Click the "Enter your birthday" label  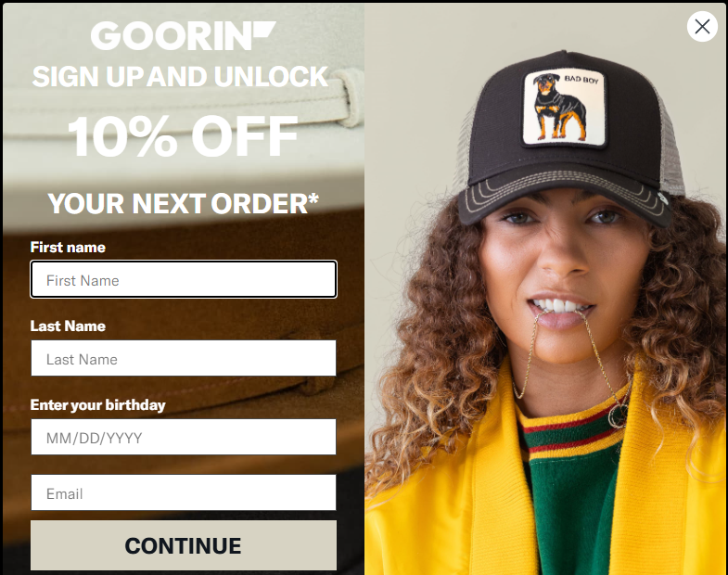tap(98, 405)
